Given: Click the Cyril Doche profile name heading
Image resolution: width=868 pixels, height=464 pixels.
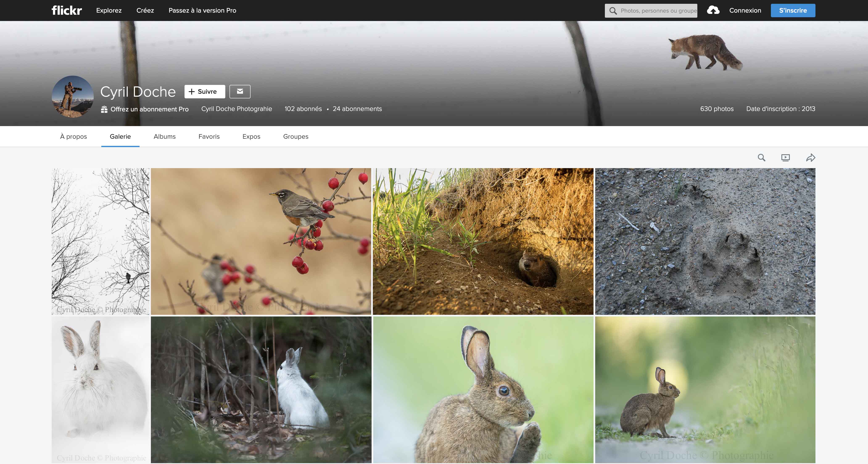Looking at the screenshot, I should 138,92.
